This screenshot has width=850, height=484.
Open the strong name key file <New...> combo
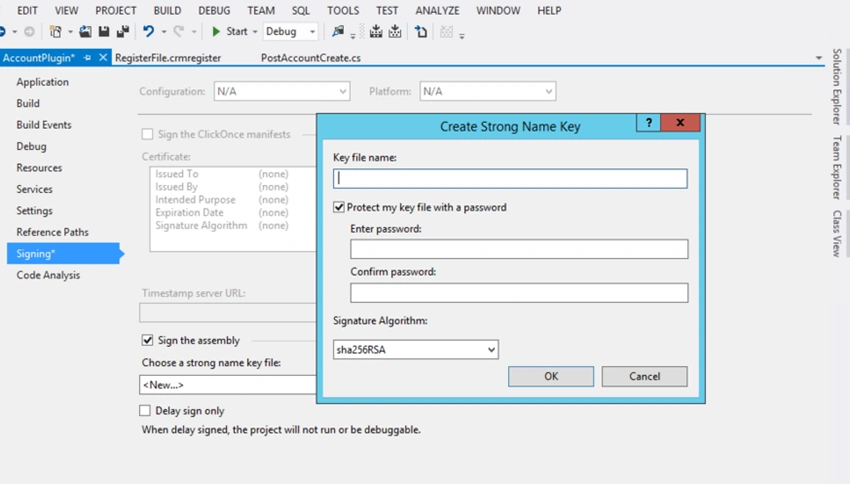(x=228, y=385)
